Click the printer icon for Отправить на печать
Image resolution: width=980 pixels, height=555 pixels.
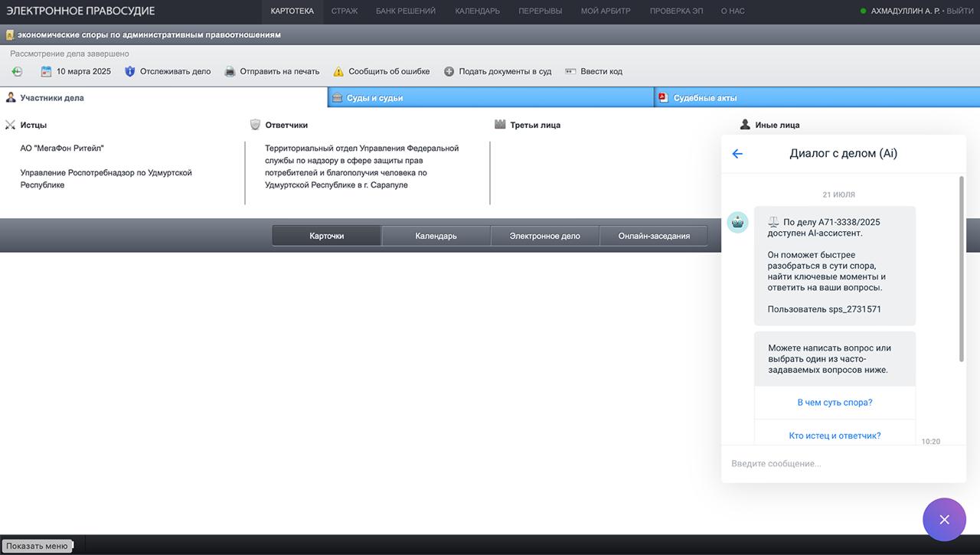click(x=230, y=71)
